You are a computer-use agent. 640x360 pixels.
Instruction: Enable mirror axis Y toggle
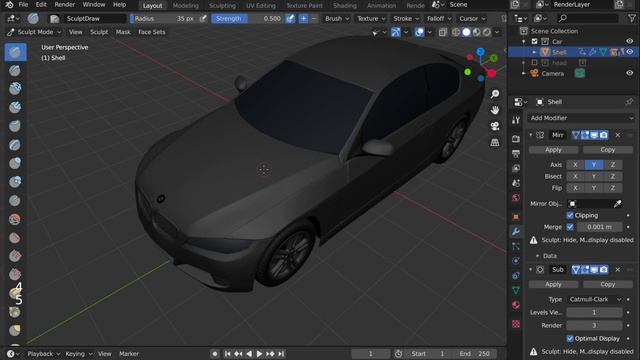(x=594, y=164)
